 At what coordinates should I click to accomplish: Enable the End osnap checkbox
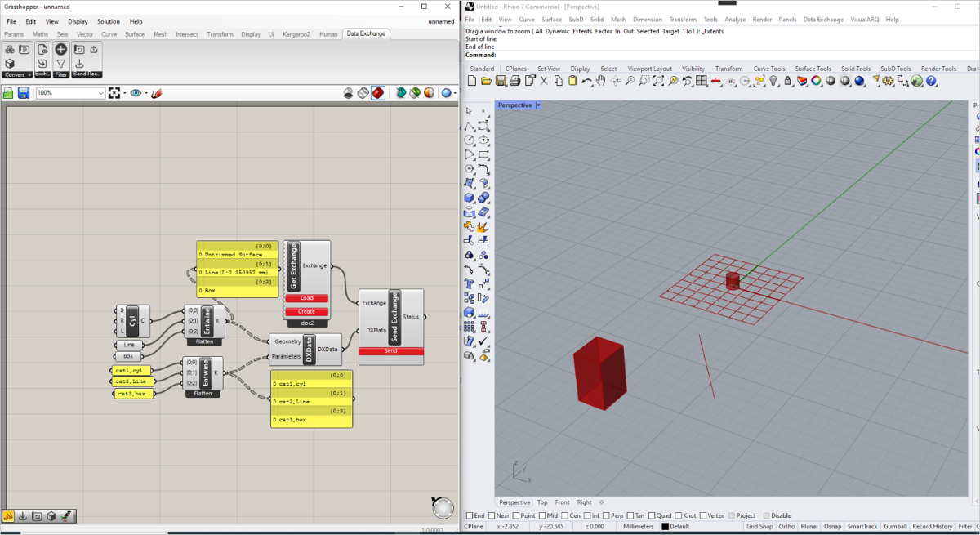coord(470,515)
